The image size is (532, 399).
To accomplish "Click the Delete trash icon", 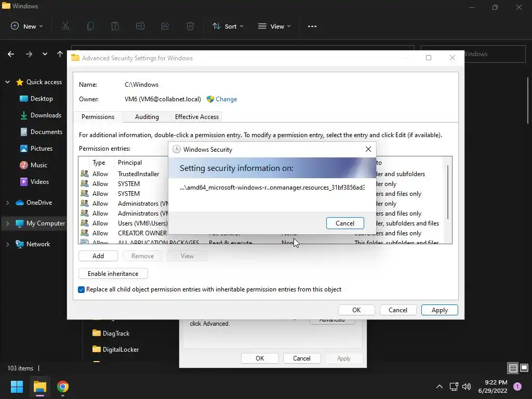I will click(190, 26).
